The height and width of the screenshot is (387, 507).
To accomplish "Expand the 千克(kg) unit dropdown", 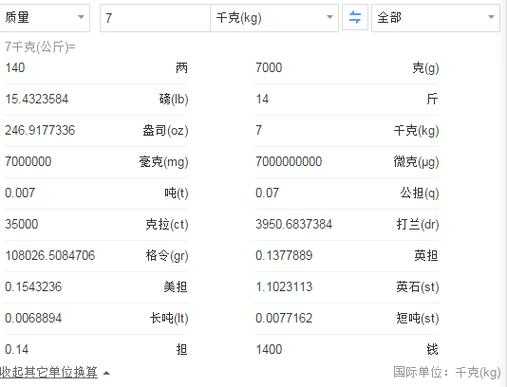I will [x=274, y=17].
